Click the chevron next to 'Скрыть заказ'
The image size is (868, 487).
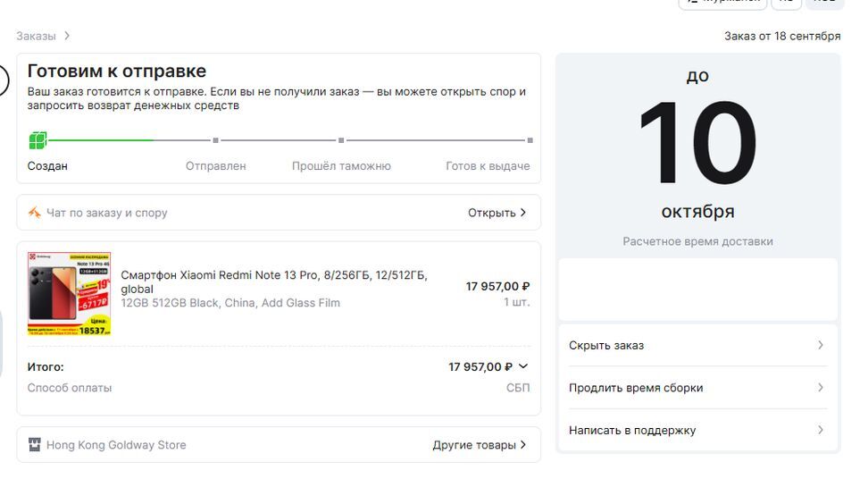tap(821, 345)
